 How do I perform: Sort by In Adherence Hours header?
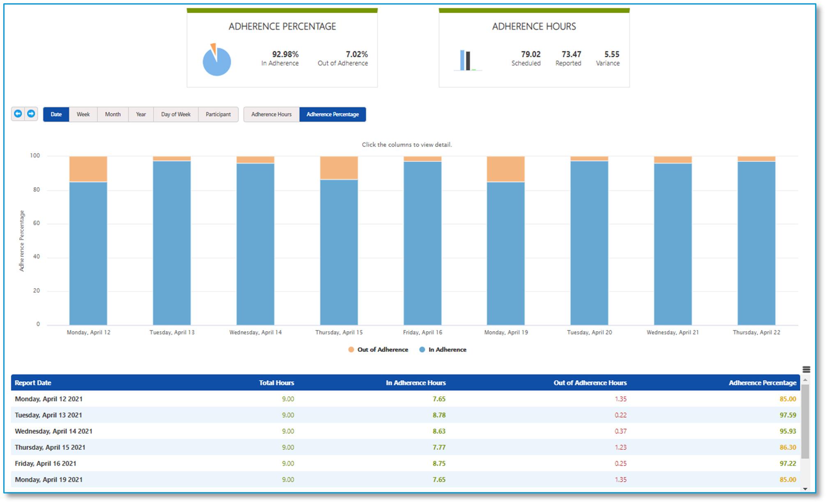click(416, 383)
